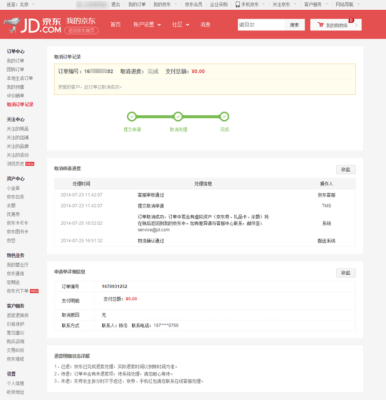Click the 我的京东 heading next to logo
This screenshot has height=400, width=386.
[81, 21]
